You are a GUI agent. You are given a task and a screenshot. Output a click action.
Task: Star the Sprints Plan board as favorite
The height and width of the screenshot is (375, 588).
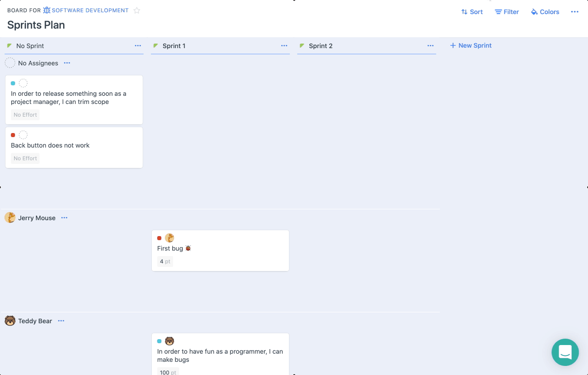pyautogui.click(x=137, y=10)
